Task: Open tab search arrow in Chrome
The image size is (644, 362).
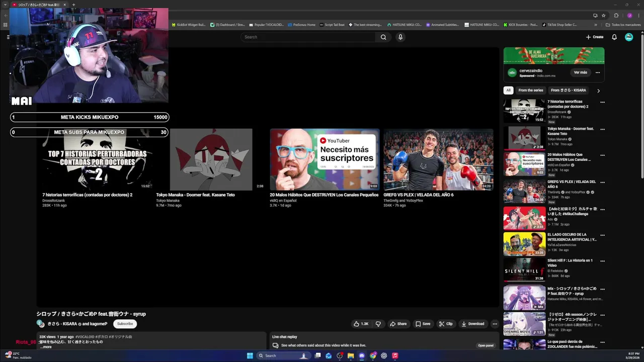Action: pos(5,5)
